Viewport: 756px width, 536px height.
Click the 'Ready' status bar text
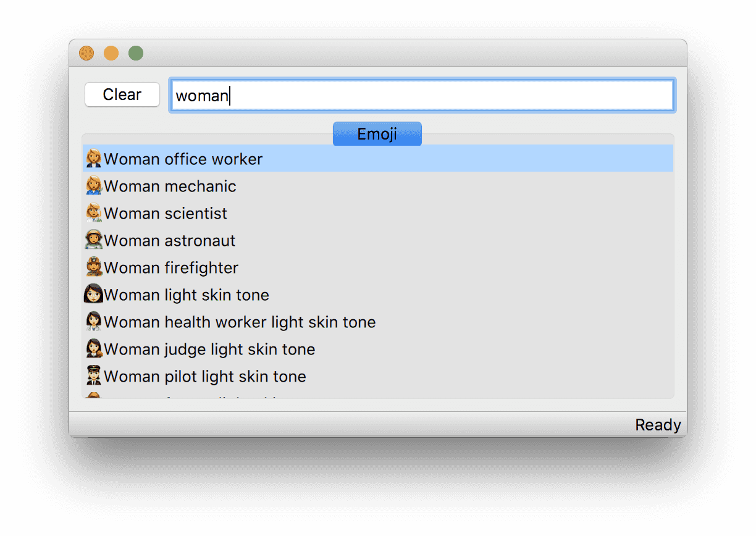(658, 425)
